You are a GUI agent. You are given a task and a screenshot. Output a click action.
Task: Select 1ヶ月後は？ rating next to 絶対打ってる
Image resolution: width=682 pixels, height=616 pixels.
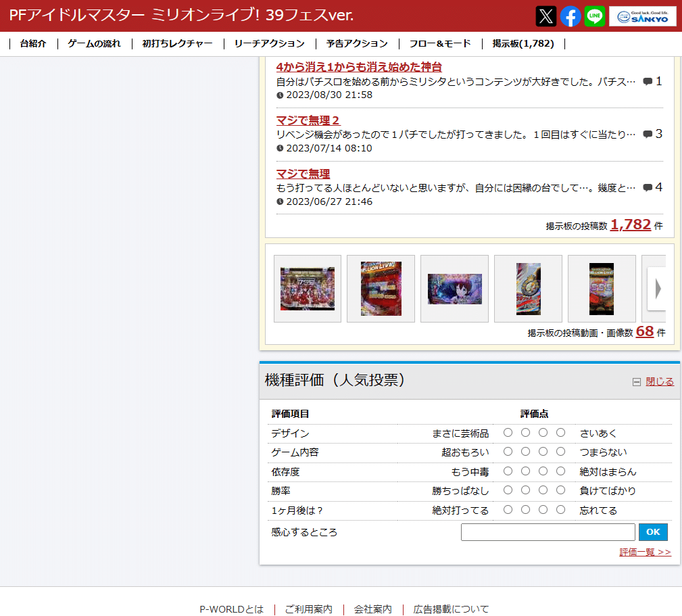508,509
